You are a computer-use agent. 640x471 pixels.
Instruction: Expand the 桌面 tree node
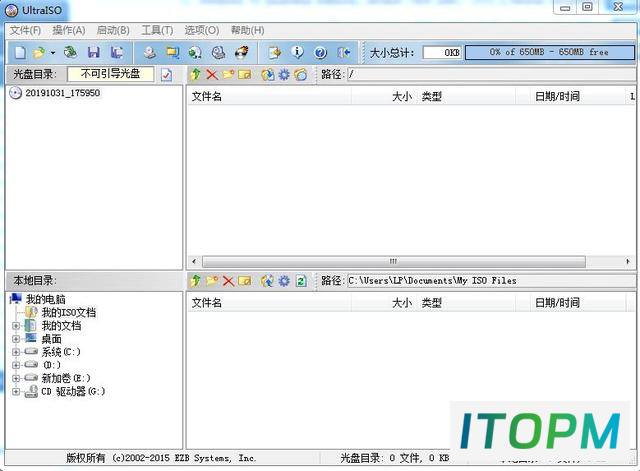tap(16, 339)
